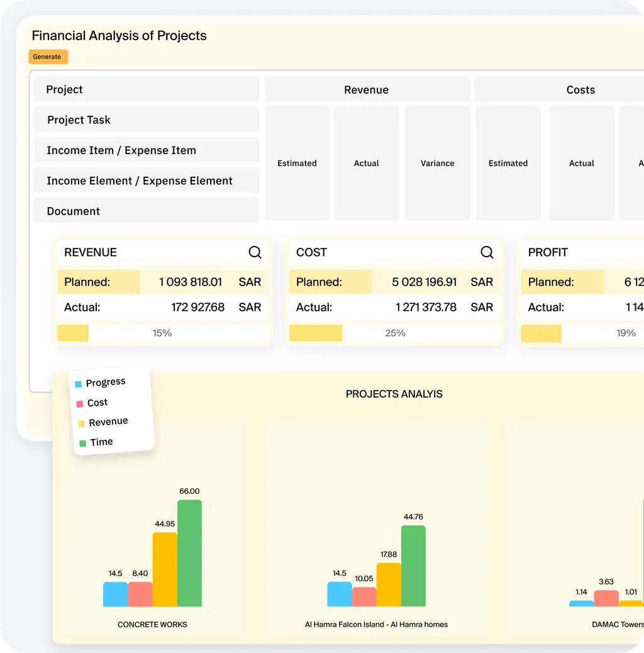Click Al Hamra Falcon Island chart label
644x653 pixels.
376,624
